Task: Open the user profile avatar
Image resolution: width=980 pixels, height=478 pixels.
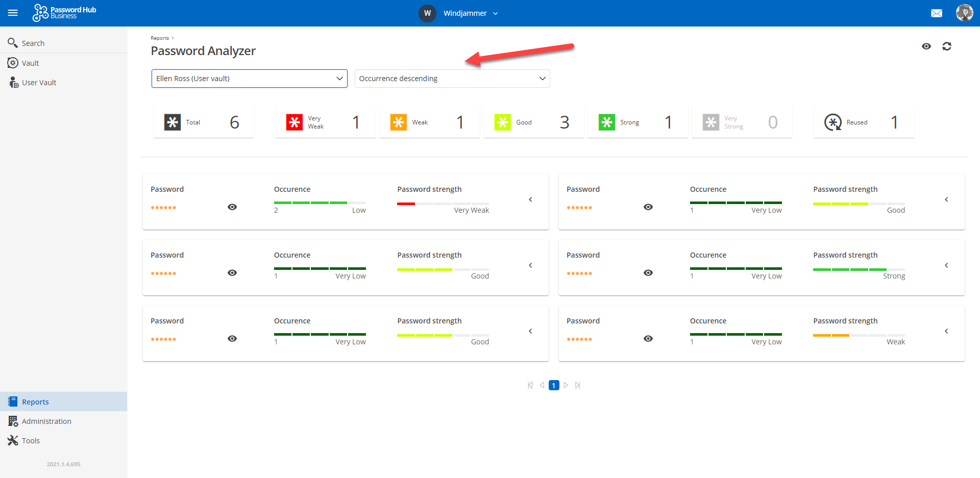Action: pos(964,13)
